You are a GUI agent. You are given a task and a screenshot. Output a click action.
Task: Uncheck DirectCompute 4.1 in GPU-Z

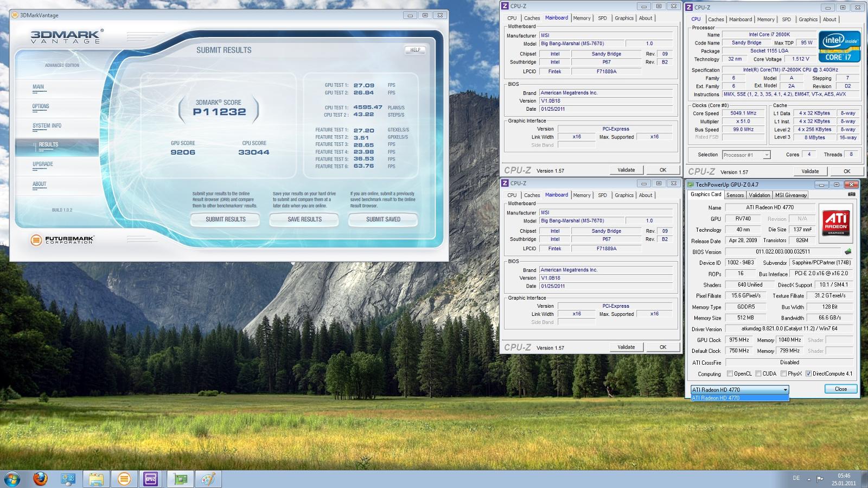808,373
